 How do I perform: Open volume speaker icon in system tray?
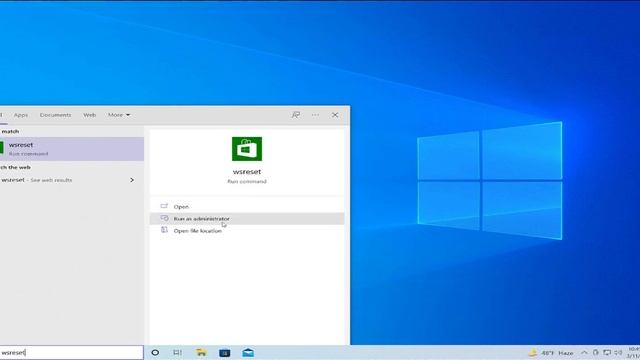[618, 353]
